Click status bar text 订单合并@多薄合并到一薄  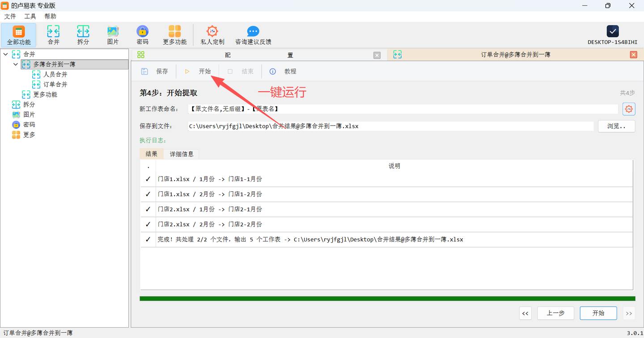pos(38,333)
